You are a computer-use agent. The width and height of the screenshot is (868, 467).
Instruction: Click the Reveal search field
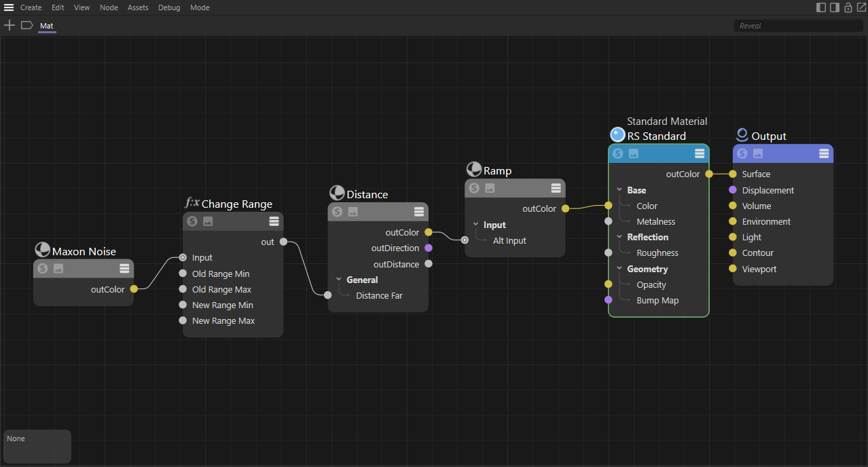point(798,26)
